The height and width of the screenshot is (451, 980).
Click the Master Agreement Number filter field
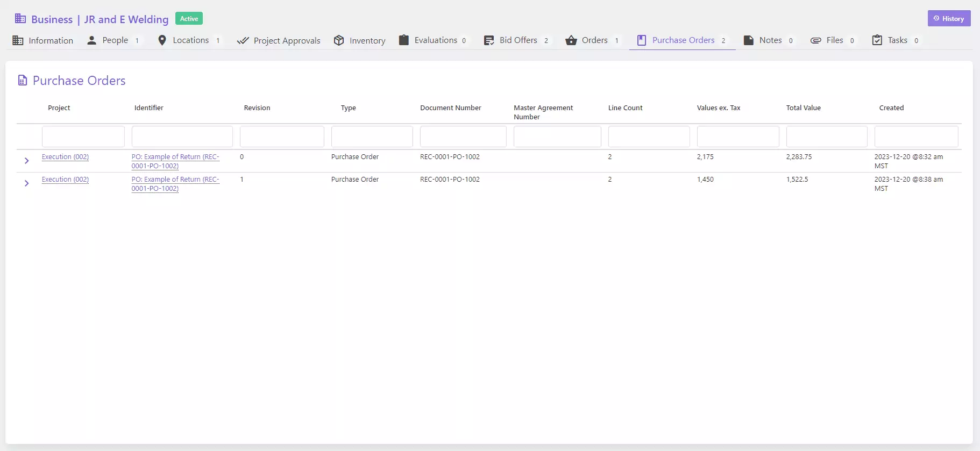(557, 137)
